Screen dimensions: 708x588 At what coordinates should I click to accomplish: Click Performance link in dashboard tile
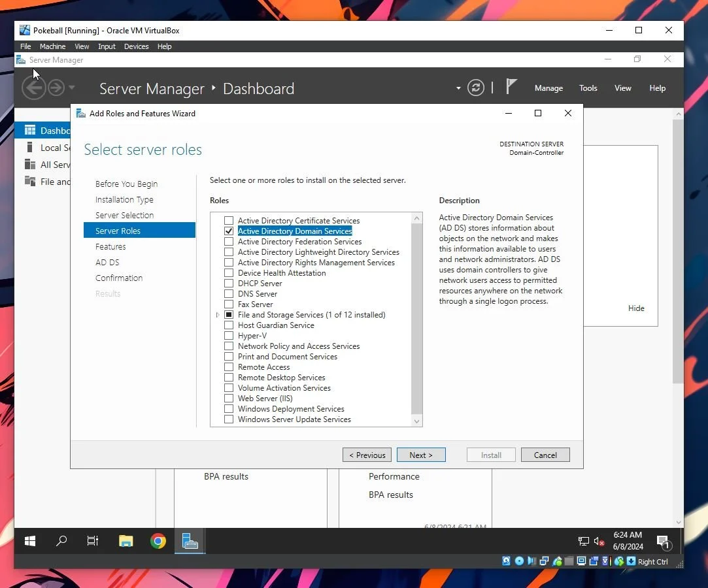[x=394, y=476]
